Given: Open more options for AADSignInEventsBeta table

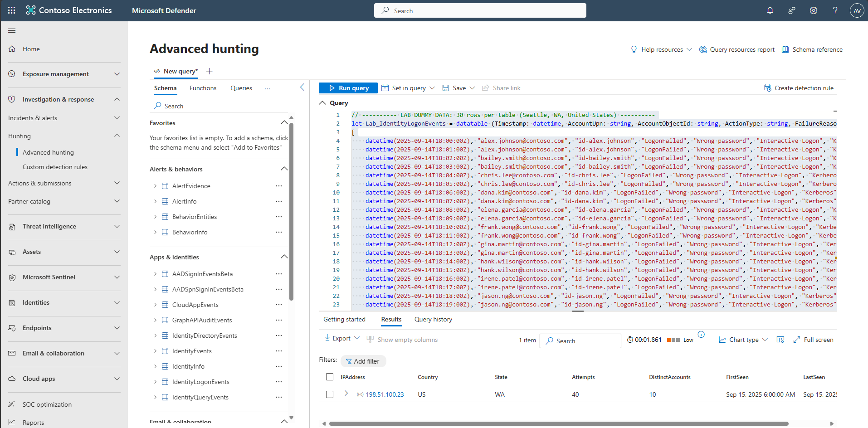Looking at the screenshot, I should pyautogui.click(x=279, y=274).
